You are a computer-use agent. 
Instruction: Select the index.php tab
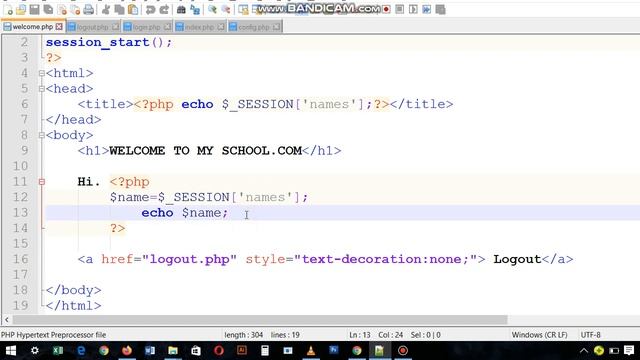click(199, 27)
